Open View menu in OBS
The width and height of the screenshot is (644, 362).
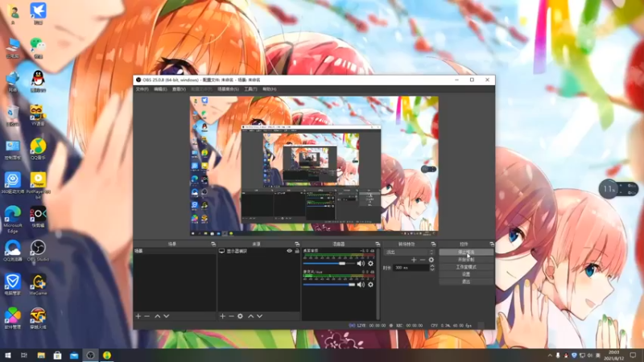tap(179, 89)
